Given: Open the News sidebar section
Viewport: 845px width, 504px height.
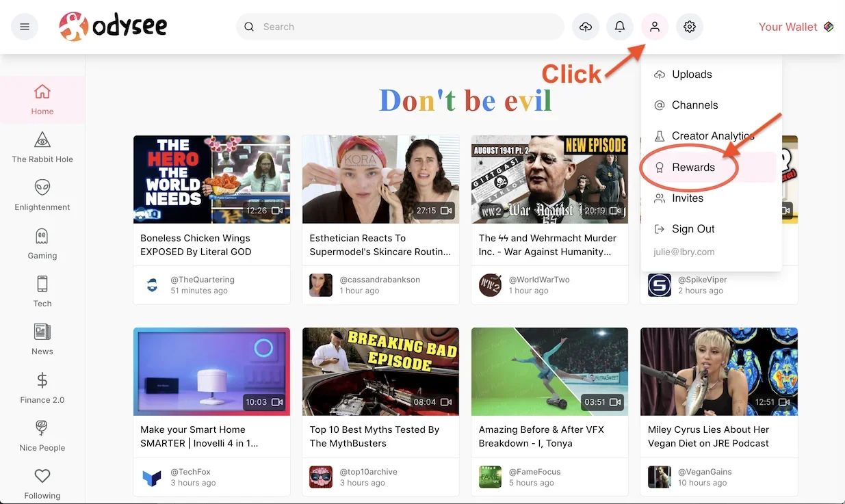Looking at the screenshot, I should tap(42, 340).
